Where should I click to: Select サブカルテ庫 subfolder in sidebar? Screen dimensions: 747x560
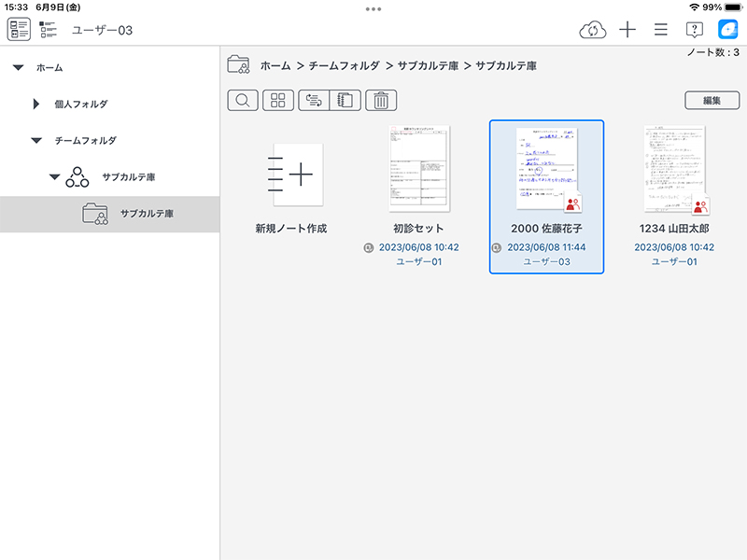point(146,214)
